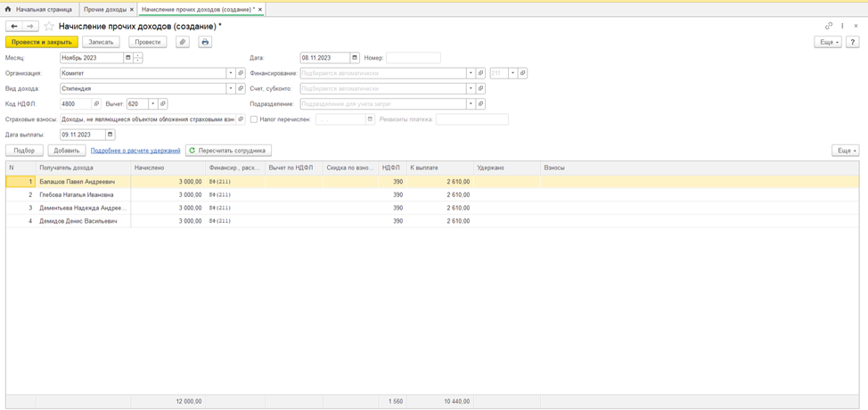Close the Прочие доходы tab

coord(131,10)
